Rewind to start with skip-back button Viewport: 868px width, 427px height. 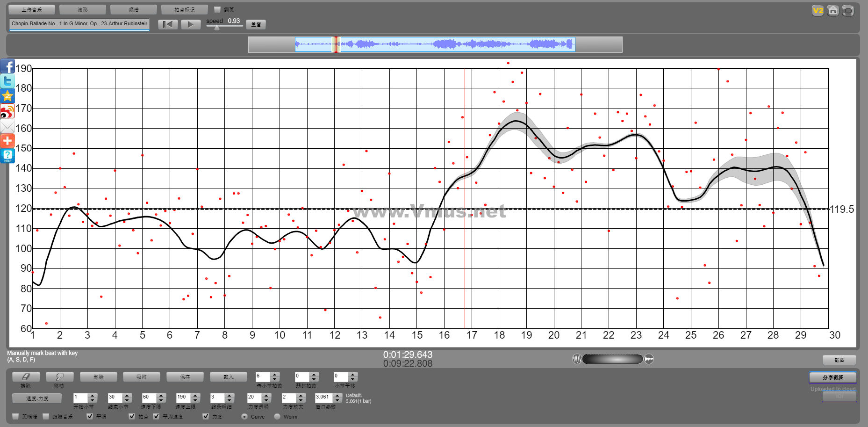(x=168, y=24)
